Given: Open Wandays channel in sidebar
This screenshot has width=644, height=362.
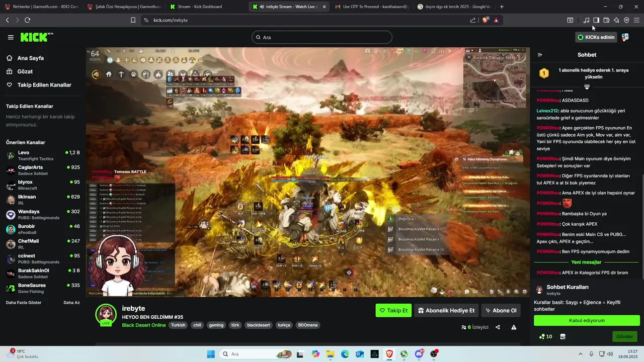Looking at the screenshot, I should coord(43,214).
